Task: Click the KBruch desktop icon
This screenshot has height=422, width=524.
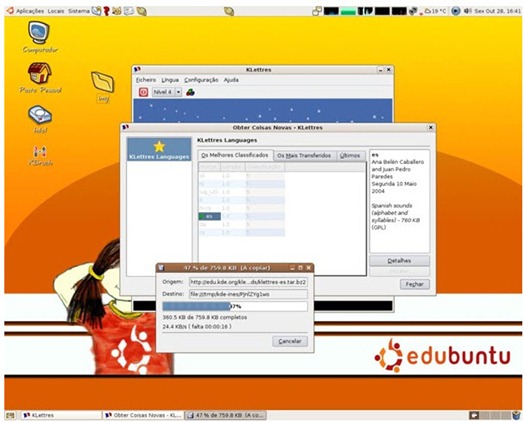Action: point(40,156)
